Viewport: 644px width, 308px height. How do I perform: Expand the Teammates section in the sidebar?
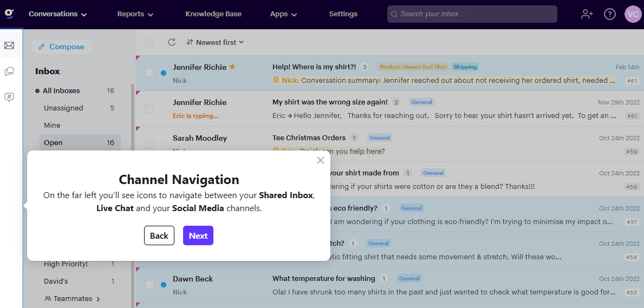tap(72, 299)
